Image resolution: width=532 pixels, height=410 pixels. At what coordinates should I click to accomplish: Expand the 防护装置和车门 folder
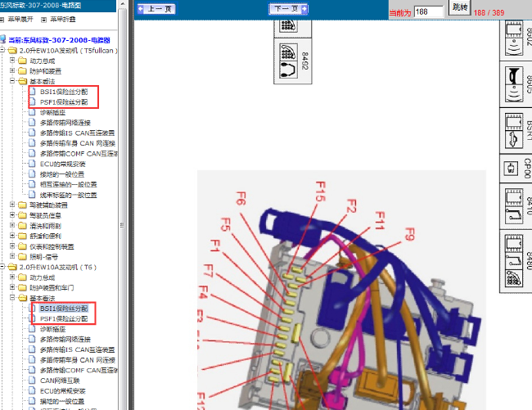click(x=12, y=287)
